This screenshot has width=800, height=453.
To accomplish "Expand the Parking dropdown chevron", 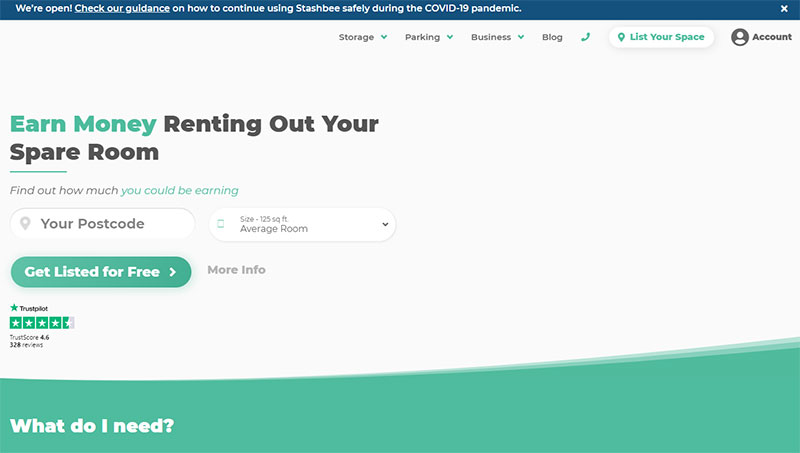I will coord(450,37).
